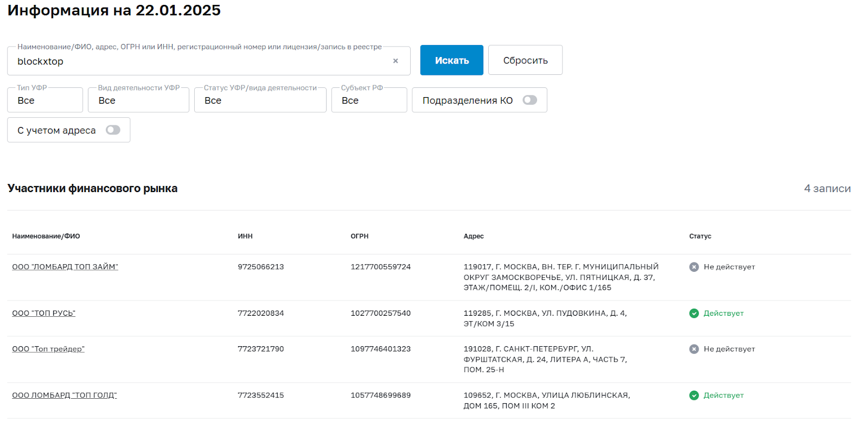
Task: Click the 'ОГРН' column header
Action: [360, 236]
